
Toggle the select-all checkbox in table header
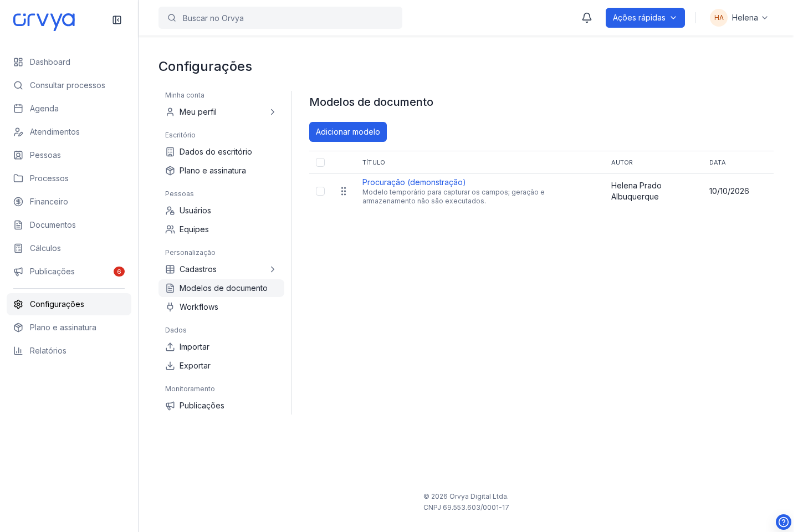pyautogui.click(x=320, y=162)
